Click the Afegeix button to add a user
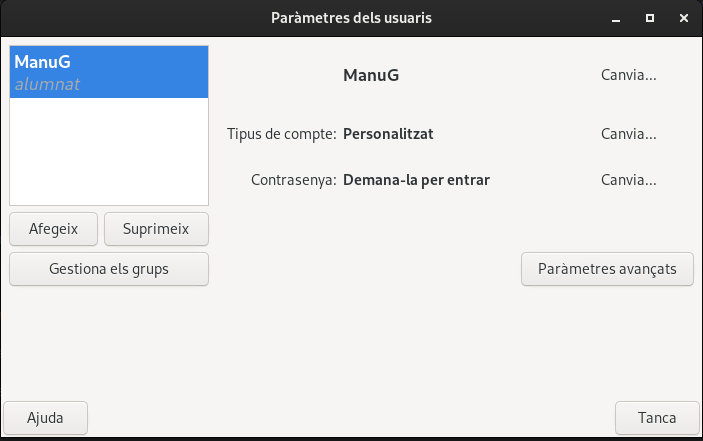 click(x=54, y=229)
